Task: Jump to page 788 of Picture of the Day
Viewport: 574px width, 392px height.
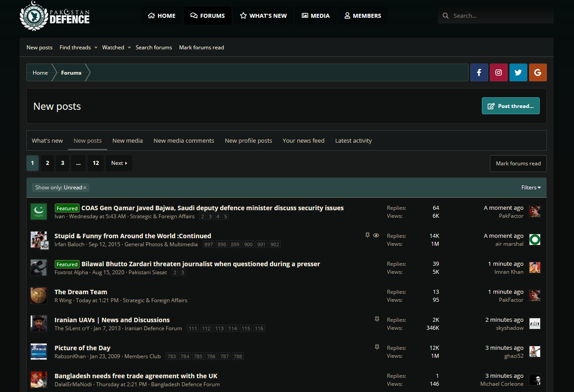Action: [x=238, y=356]
